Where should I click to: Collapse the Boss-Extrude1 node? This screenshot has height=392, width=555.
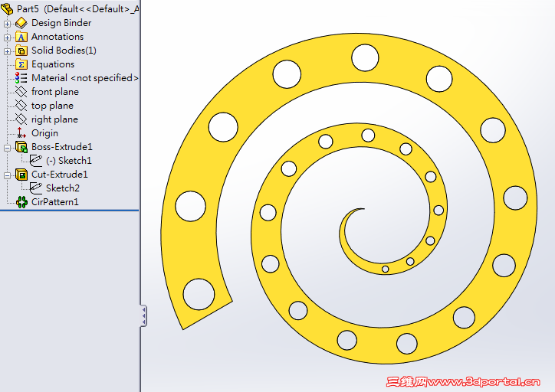point(7,148)
